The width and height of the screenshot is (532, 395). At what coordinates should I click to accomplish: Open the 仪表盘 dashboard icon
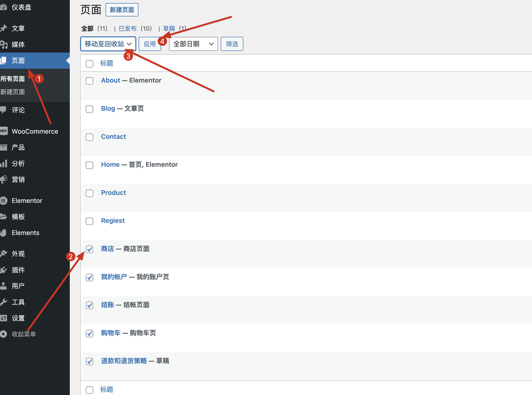3,7
